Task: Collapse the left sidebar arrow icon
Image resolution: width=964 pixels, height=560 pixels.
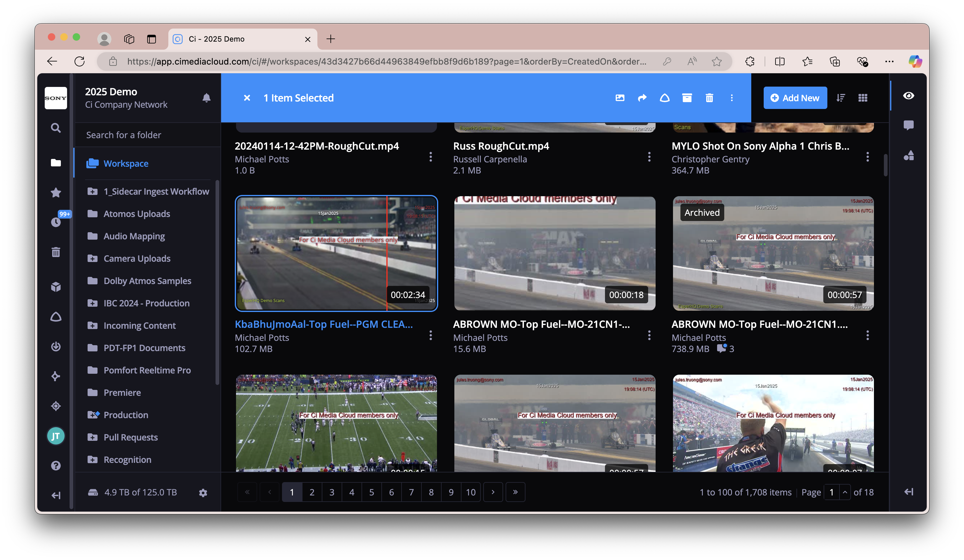Action: coord(56,495)
